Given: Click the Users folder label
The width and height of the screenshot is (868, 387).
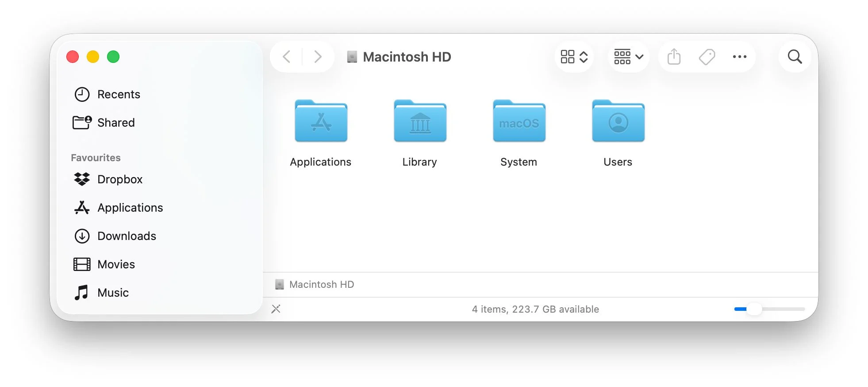Looking at the screenshot, I should click(618, 162).
